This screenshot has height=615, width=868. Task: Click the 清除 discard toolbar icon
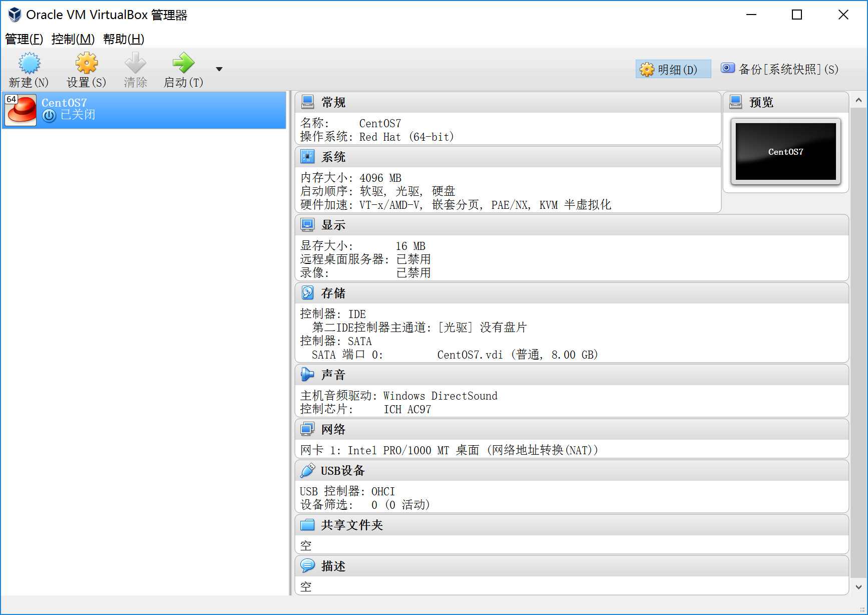pyautogui.click(x=135, y=64)
